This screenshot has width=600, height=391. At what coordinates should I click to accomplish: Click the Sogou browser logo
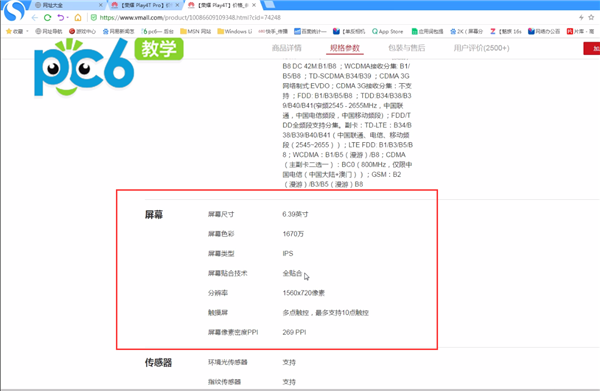[x=14, y=10]
